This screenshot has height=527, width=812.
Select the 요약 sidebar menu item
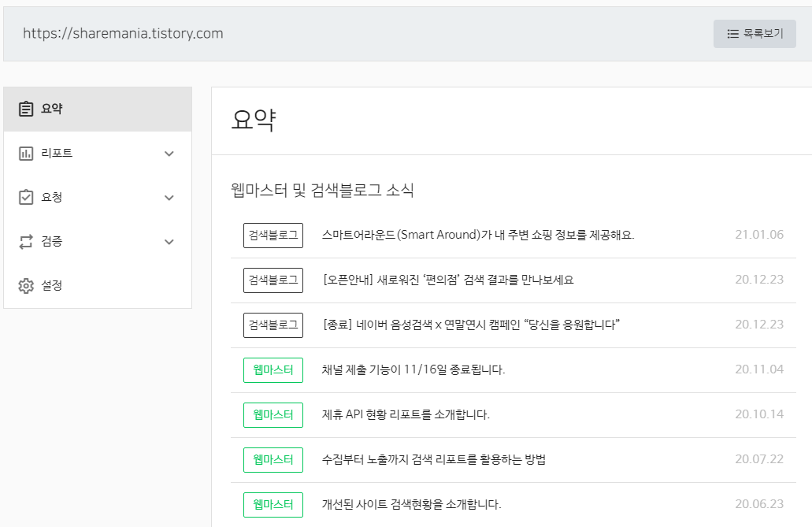(x=98, y=109)
